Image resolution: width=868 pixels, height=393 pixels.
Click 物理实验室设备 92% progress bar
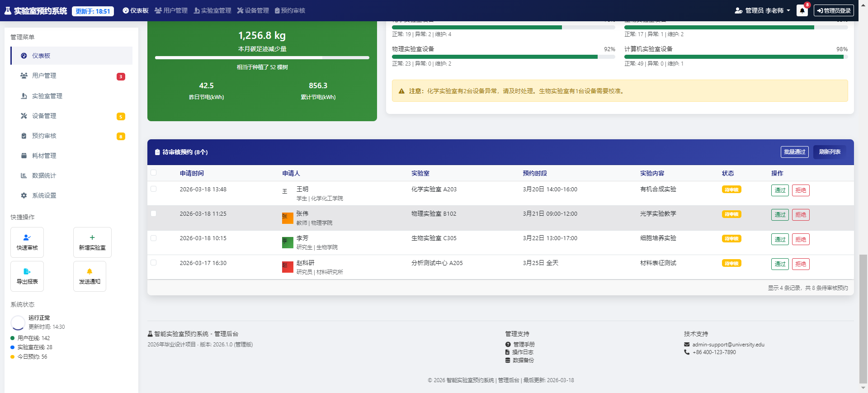pyautogui.click(x=504, y=57)
